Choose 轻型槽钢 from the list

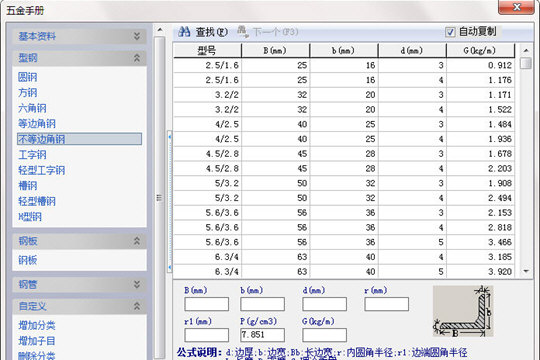tap(37, 201)
